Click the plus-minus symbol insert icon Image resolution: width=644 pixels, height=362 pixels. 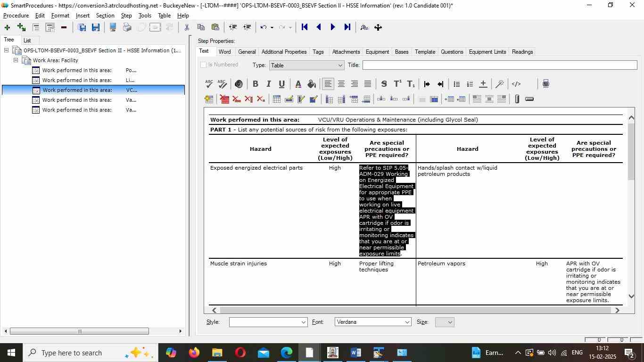tap(483, 84)
